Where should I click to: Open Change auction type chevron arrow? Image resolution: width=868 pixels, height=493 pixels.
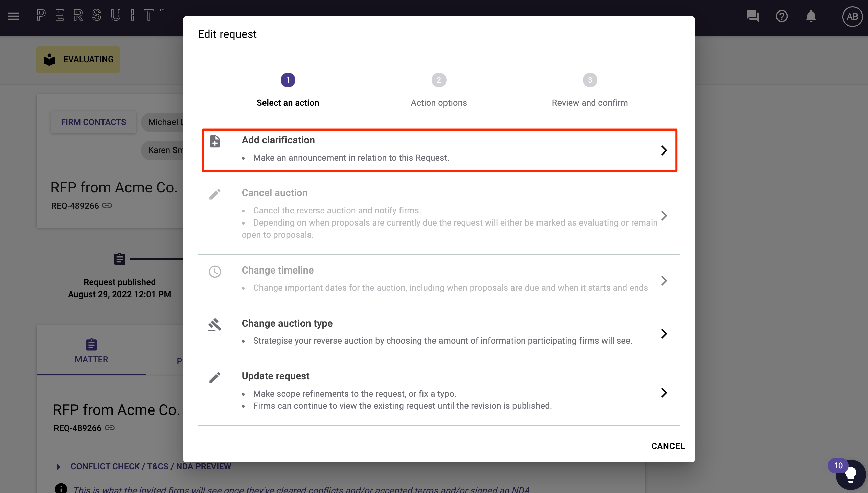664,333
